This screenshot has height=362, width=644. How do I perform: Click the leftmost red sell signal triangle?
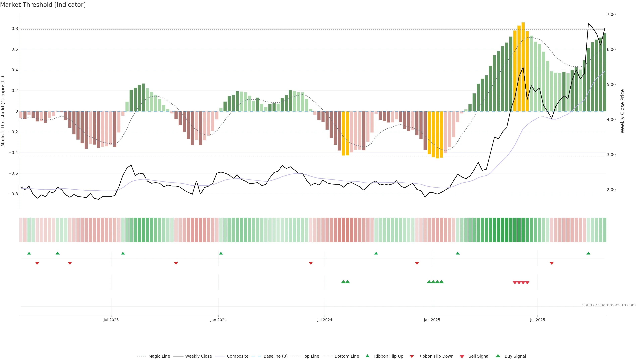[515, 283]
